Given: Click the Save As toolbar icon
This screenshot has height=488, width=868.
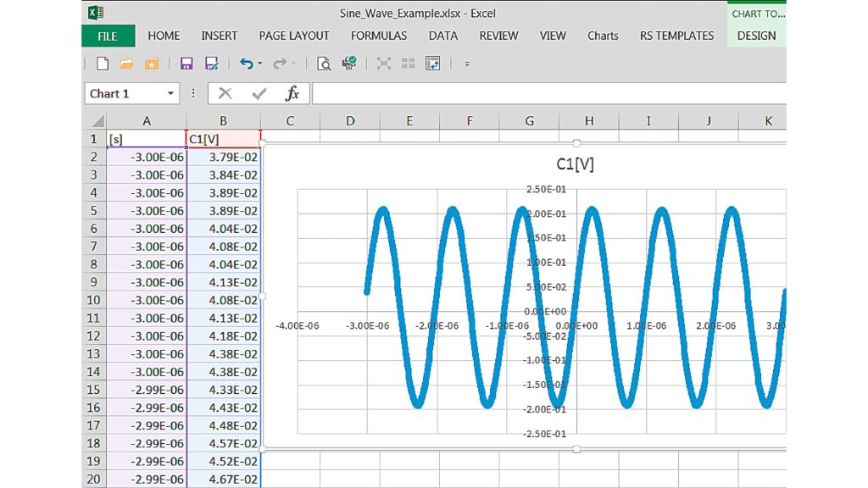Looking at the screenshot, I should (211, 64).
